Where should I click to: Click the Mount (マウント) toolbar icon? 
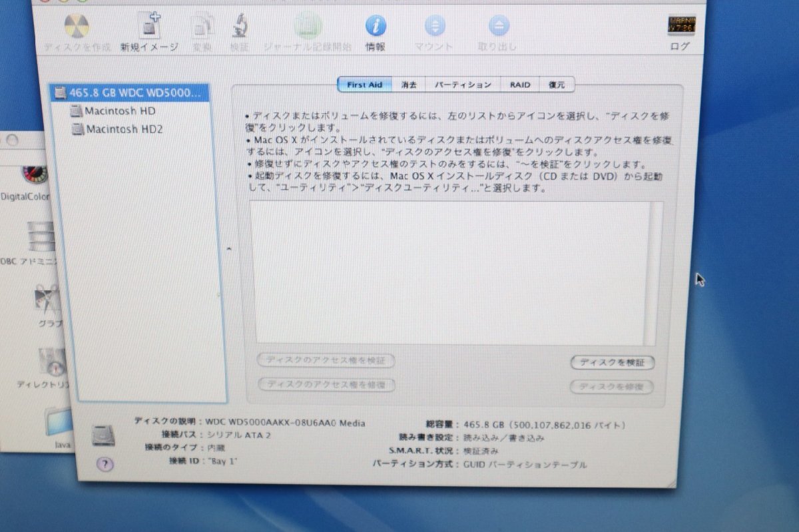[434, 27]
